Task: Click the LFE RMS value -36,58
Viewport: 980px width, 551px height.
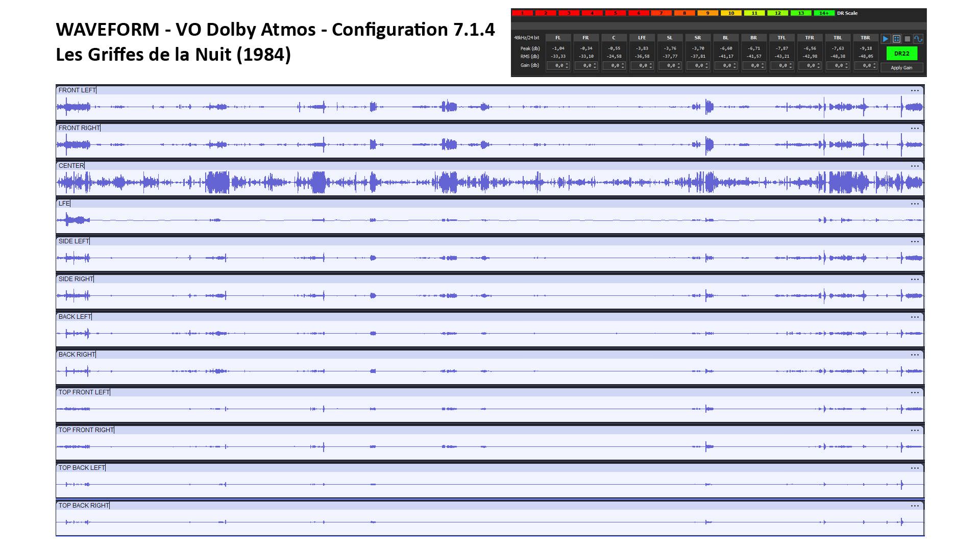Action: click(642, 57)
